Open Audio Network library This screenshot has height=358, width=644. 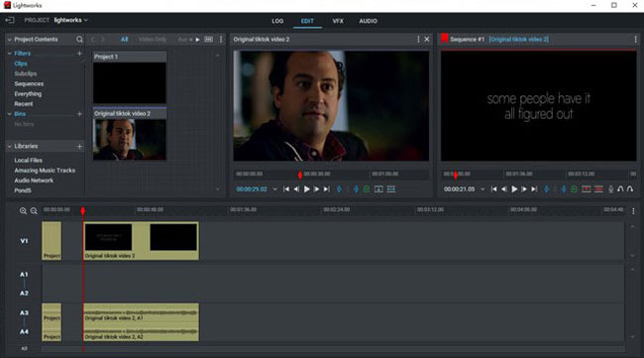(34, 180)
